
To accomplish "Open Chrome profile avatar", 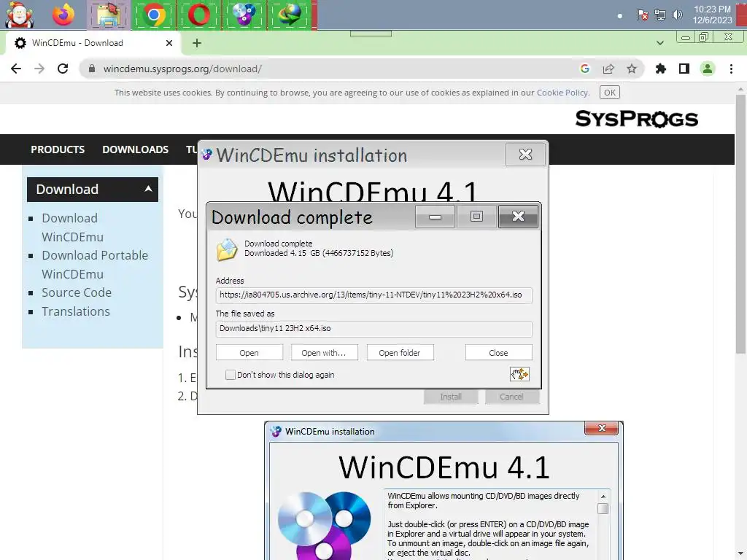I will coord(708,69).
